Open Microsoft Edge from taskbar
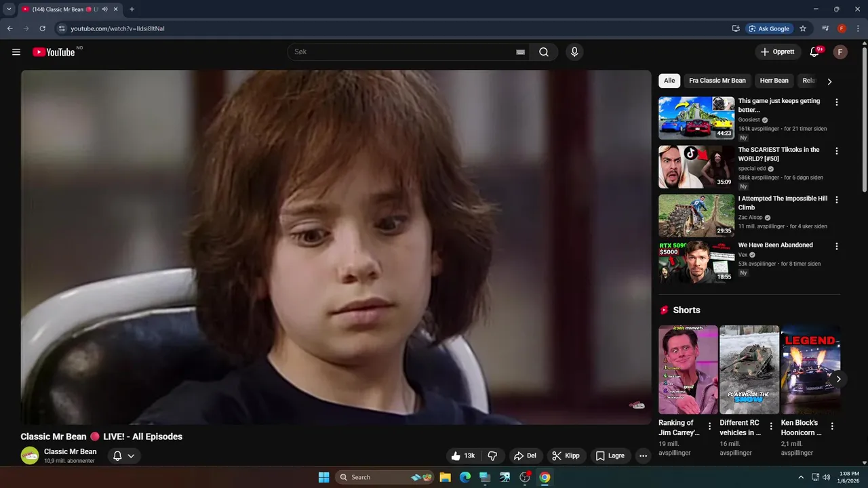The image size is (868, 488). (465, 477)
